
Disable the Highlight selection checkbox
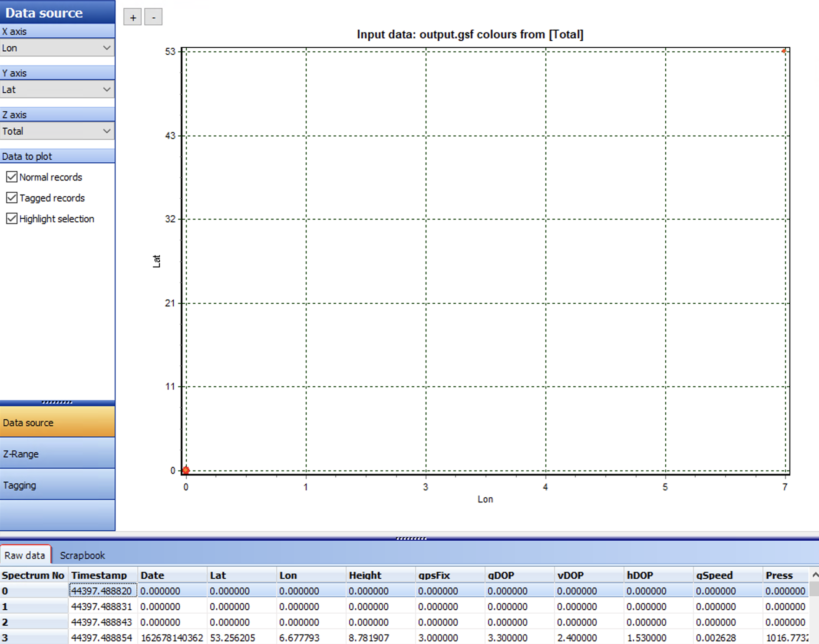tap(12, 219)
